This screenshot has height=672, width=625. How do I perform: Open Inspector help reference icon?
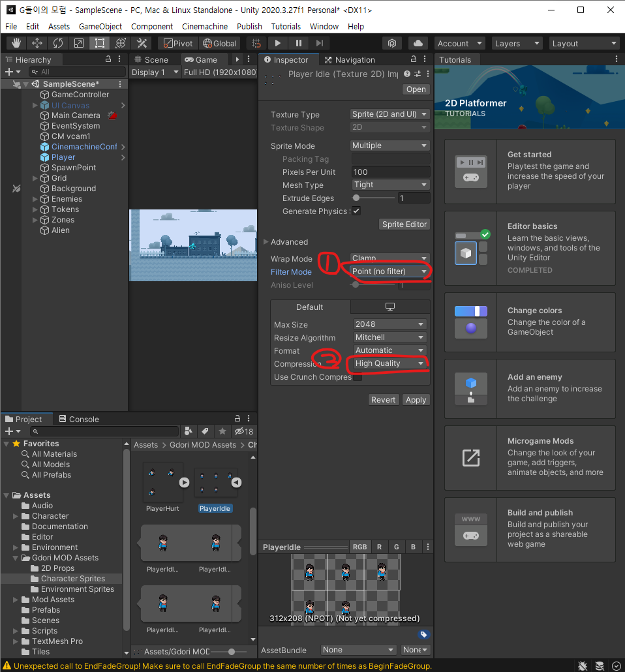[x=407, y=74]
